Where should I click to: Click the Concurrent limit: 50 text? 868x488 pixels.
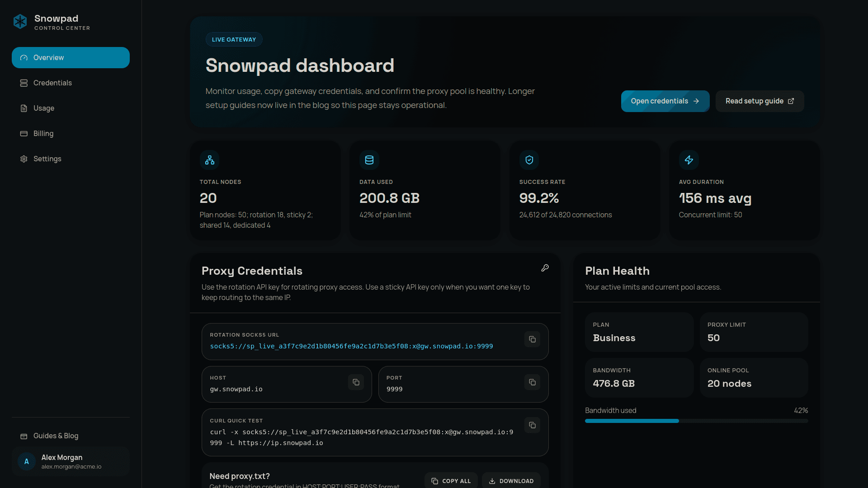[x=710, y=215]
